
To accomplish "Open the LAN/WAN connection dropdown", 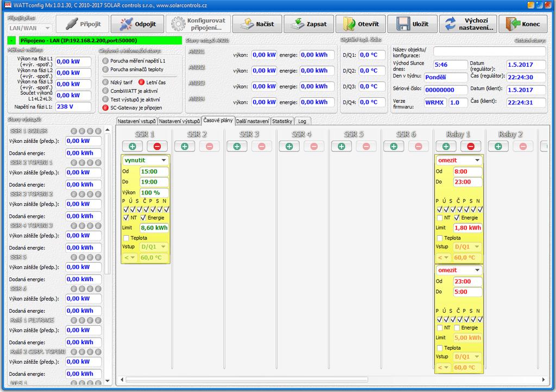I will [x=30, y=28].
